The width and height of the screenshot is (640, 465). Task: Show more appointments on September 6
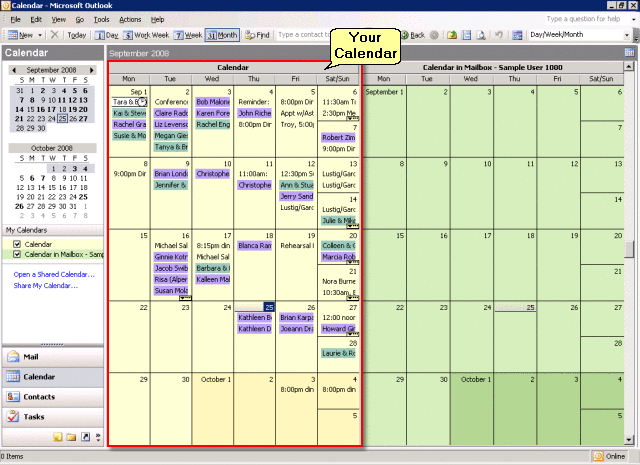(x=353, y=118)
